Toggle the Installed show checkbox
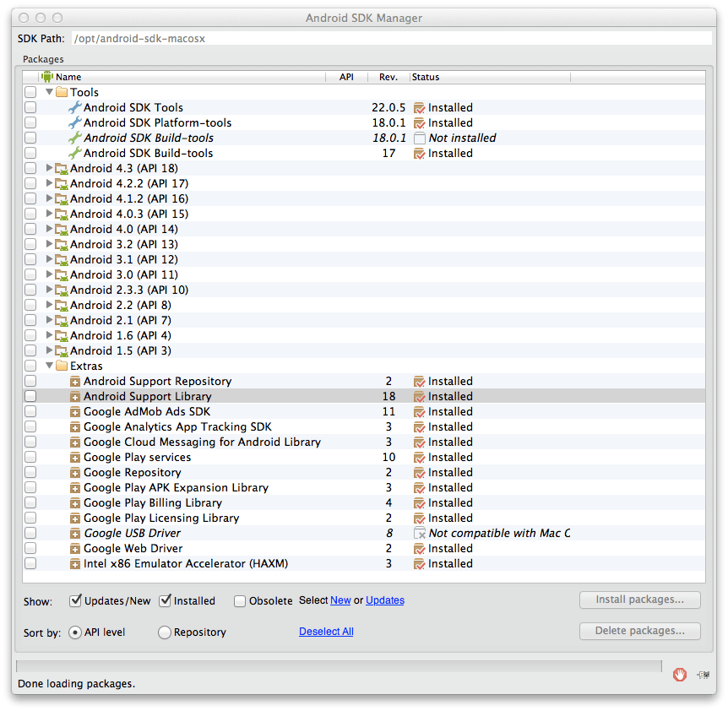This screenshot has width=728, height=711. (165, 600)
